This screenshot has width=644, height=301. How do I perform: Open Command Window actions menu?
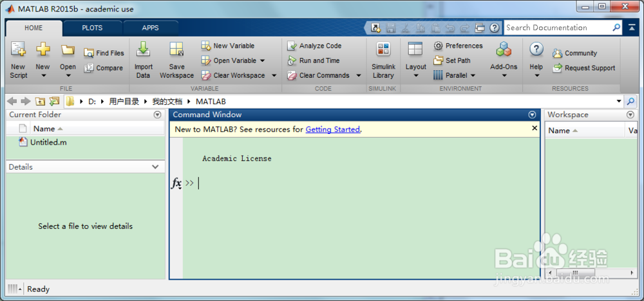(533, 115)
